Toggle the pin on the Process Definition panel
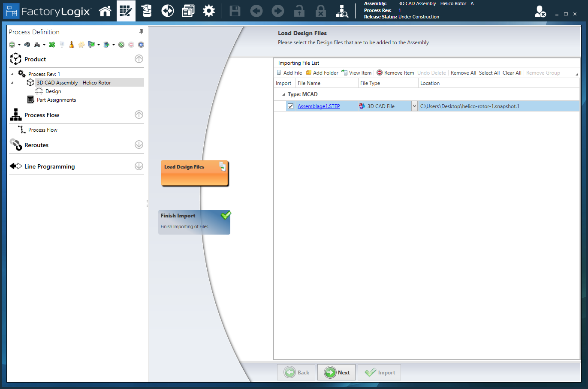 141,32
